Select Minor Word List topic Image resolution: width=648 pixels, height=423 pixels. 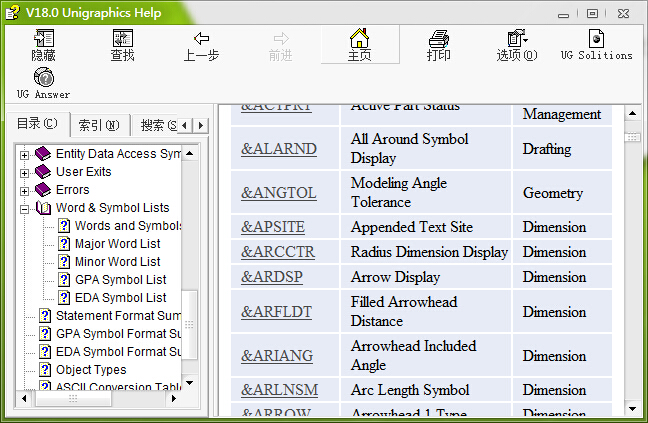click(x=117, y=261)
